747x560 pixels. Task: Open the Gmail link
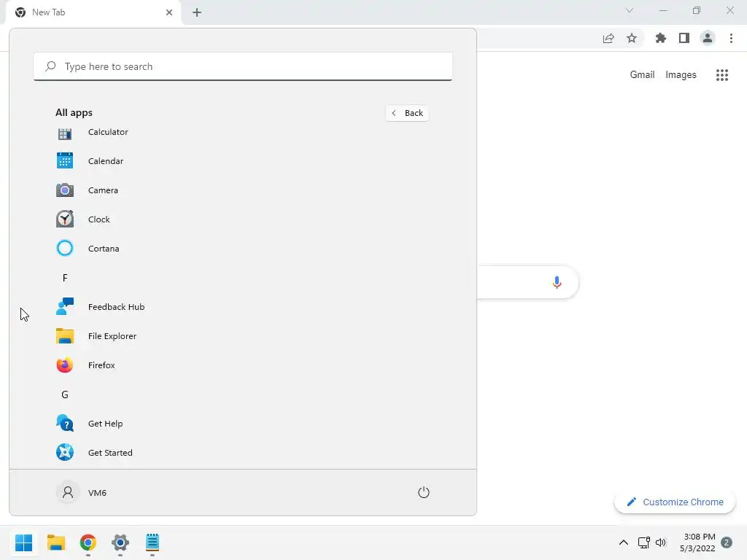(642, 75)
